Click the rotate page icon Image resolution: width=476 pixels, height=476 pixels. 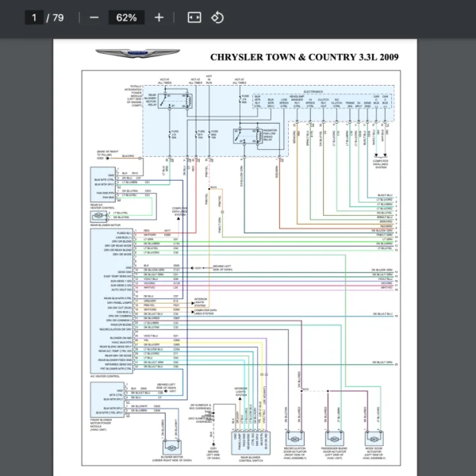click(217, 17)
